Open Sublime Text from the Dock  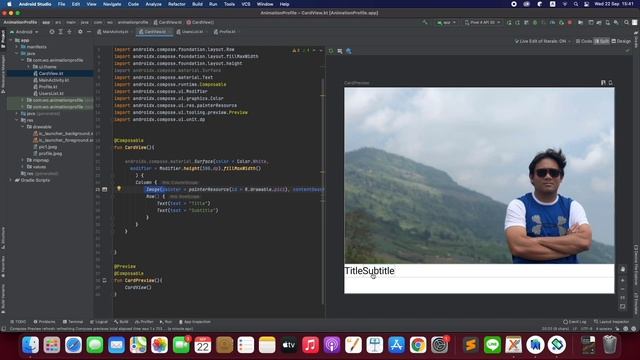[x=471, y=345]
